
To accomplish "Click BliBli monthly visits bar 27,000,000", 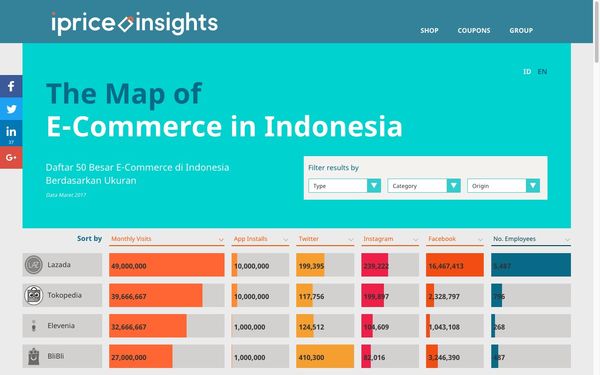I will pos(141,356).
